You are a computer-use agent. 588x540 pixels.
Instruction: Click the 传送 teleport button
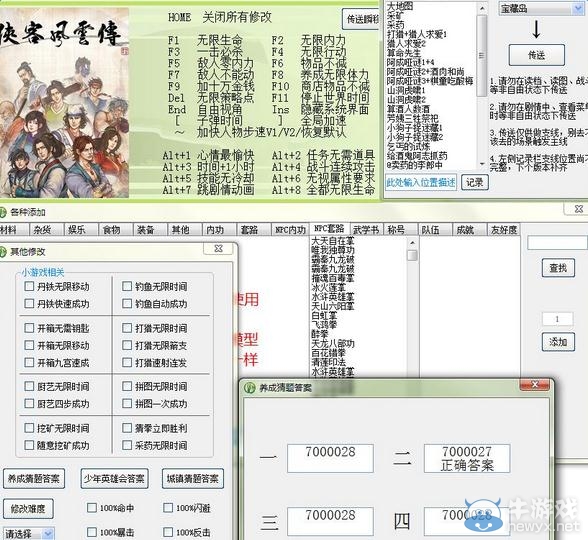tap(536, 55)
